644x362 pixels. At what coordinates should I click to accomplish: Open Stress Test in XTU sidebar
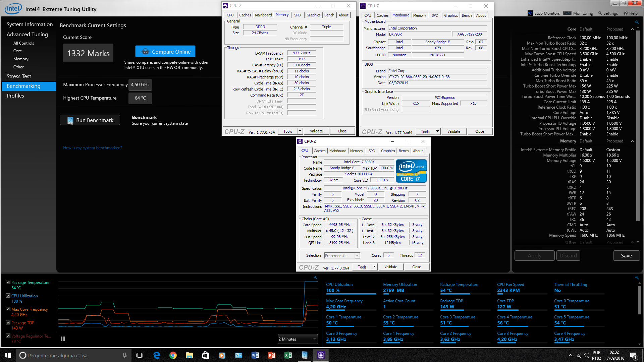pyautogui.click(x=19, y=76)
